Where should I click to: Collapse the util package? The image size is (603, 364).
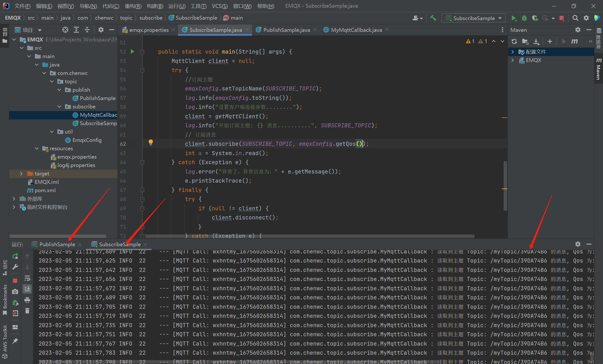click(x=52, y=132)
